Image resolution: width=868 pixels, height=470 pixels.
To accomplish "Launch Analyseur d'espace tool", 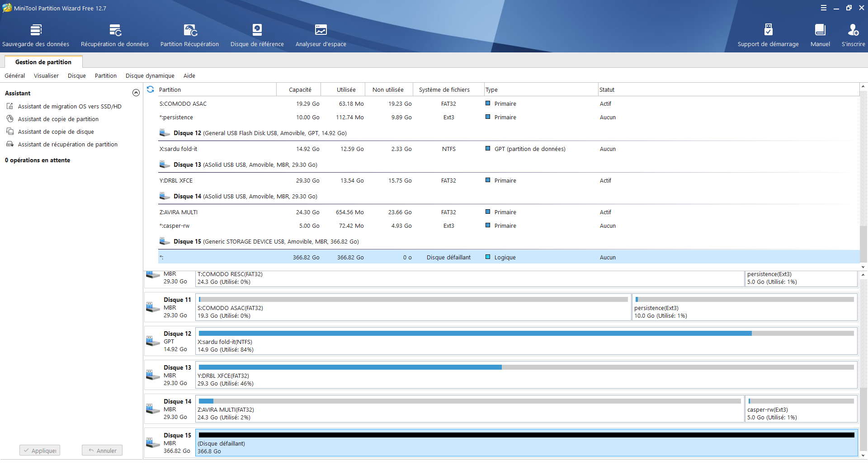I will click(x=321, y=35).
